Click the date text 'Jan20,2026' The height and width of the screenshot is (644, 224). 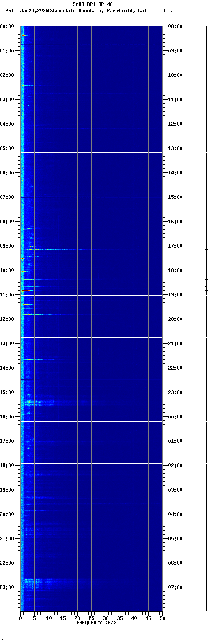[34, 11]
